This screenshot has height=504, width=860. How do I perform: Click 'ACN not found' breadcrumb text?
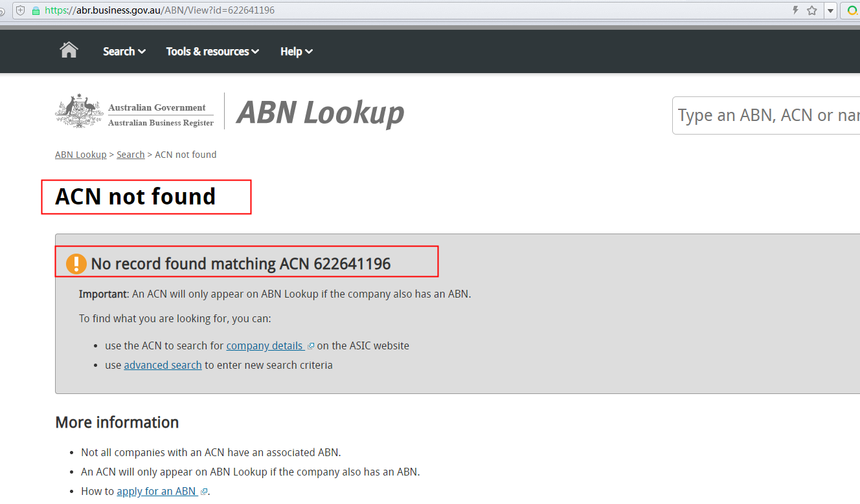pos(186,155)
